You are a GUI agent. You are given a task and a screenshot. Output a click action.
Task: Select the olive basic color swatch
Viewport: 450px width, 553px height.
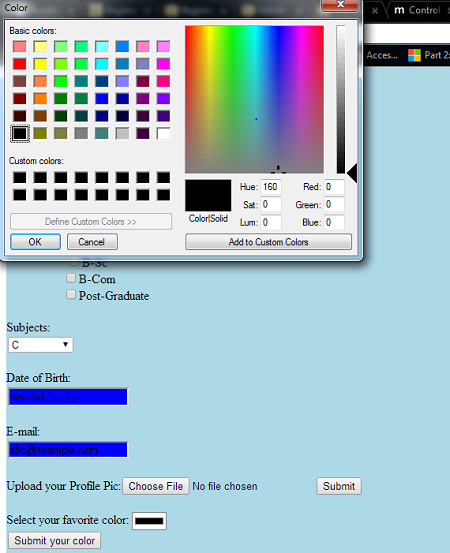(x=40, y=133)
